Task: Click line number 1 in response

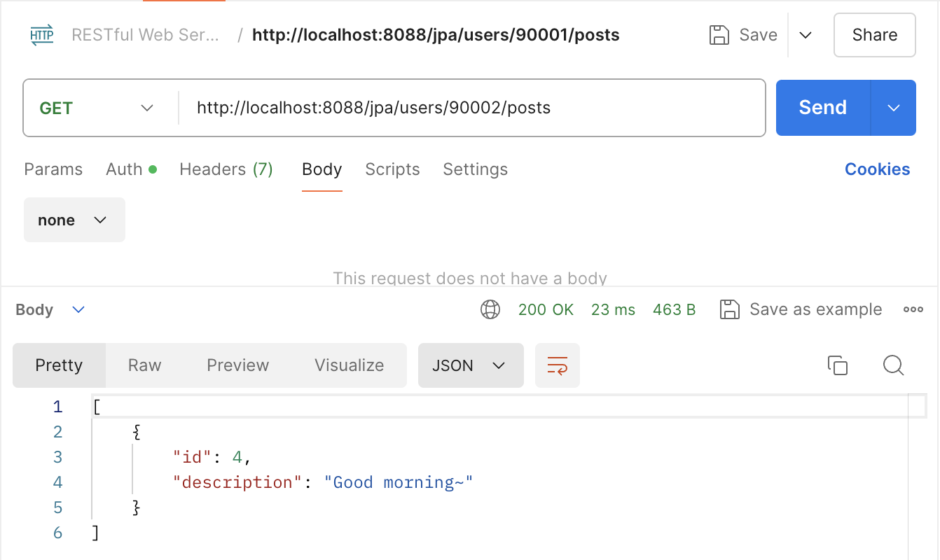Action: (57, 407)
